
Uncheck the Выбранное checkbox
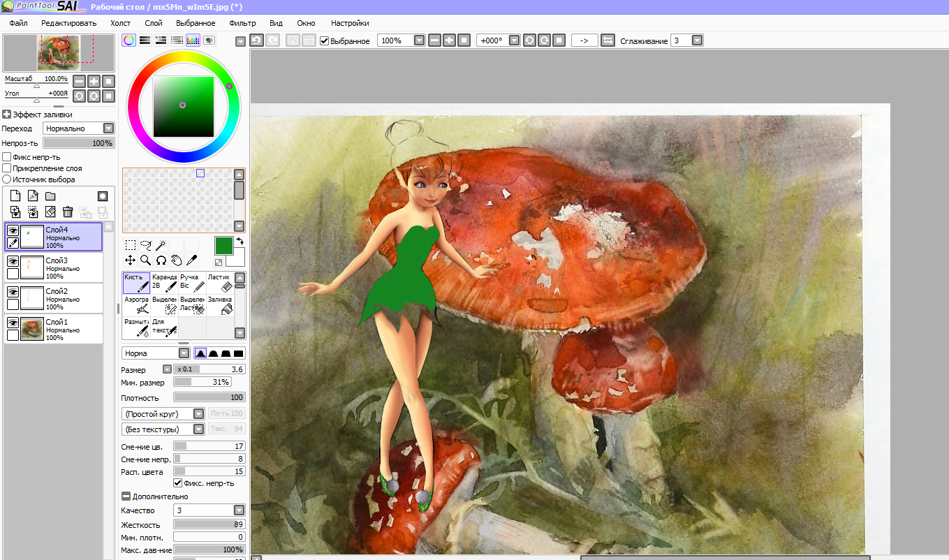point(324,40)
